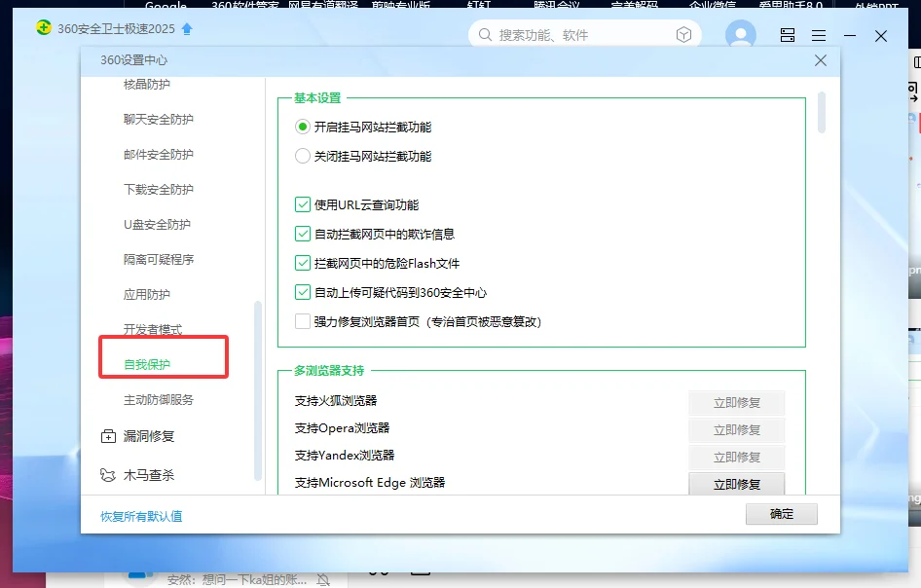Screen dimensions: 921x588
Task: Click 360设置中心 dialog title
Action: point(134,60)
